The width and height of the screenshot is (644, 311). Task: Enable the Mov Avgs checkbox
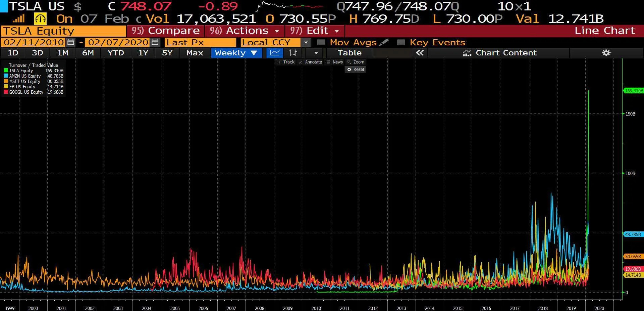click(321, 42)
